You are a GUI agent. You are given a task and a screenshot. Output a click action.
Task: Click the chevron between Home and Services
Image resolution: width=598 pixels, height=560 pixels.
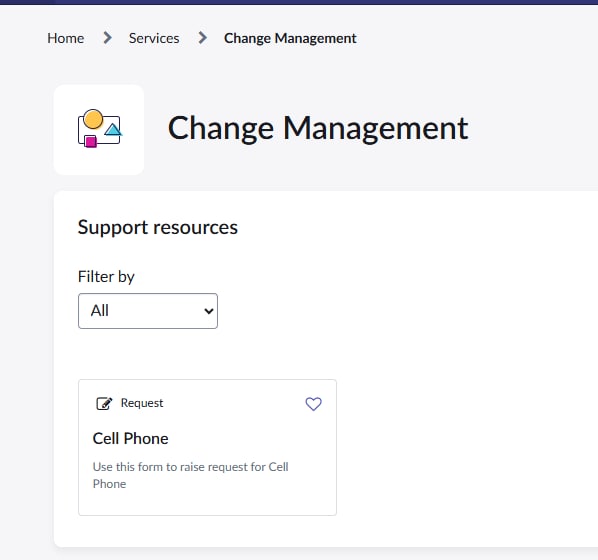click(108, 38)
